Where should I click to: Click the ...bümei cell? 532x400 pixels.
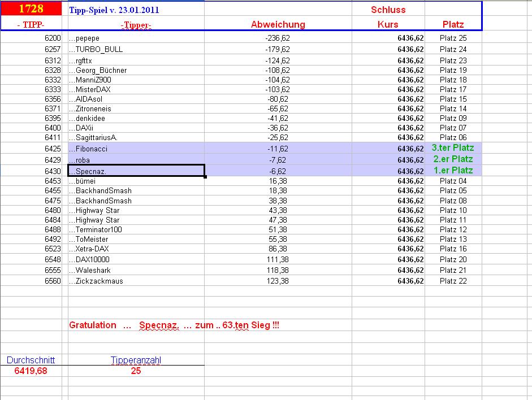pyautogui.click(x=136, y=181)
